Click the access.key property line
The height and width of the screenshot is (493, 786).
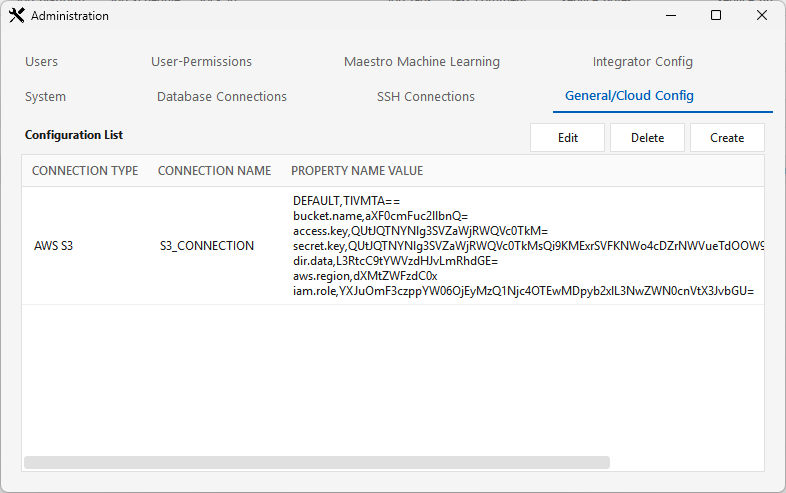click(x=421, y=231)
